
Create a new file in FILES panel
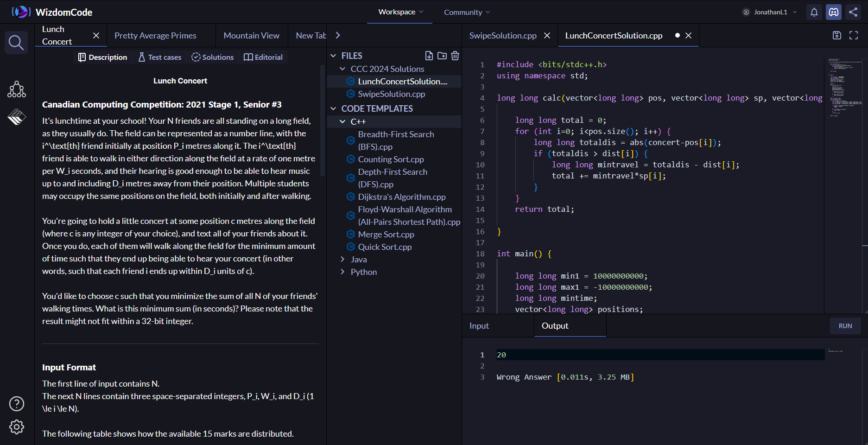point(429,56)
